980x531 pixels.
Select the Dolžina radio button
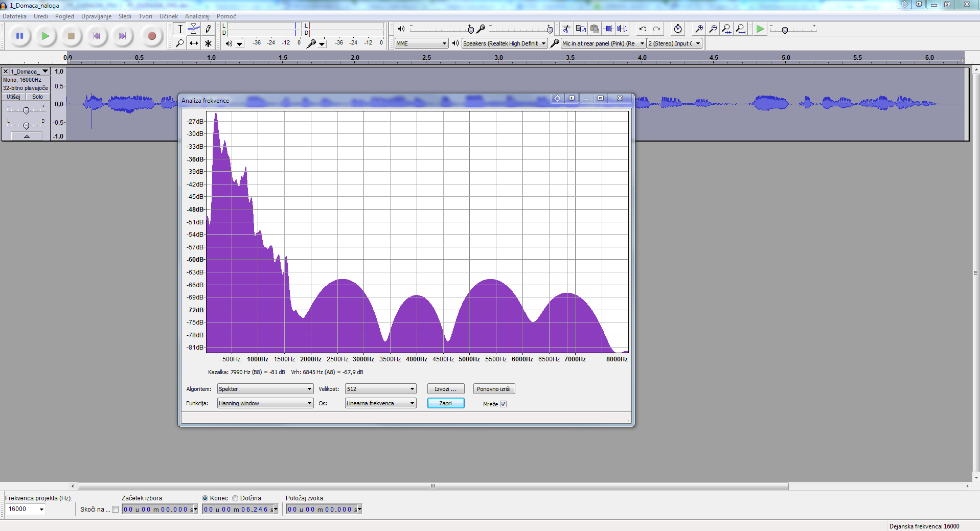point(236,498)
